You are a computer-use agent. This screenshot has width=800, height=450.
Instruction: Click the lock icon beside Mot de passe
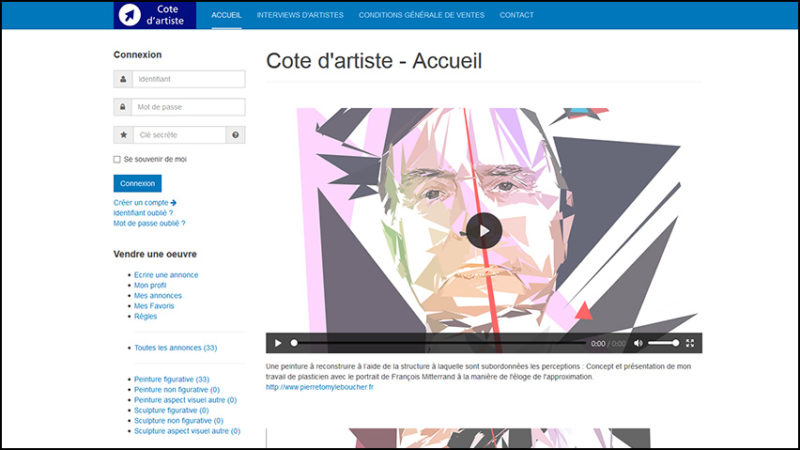coord(123,107)
